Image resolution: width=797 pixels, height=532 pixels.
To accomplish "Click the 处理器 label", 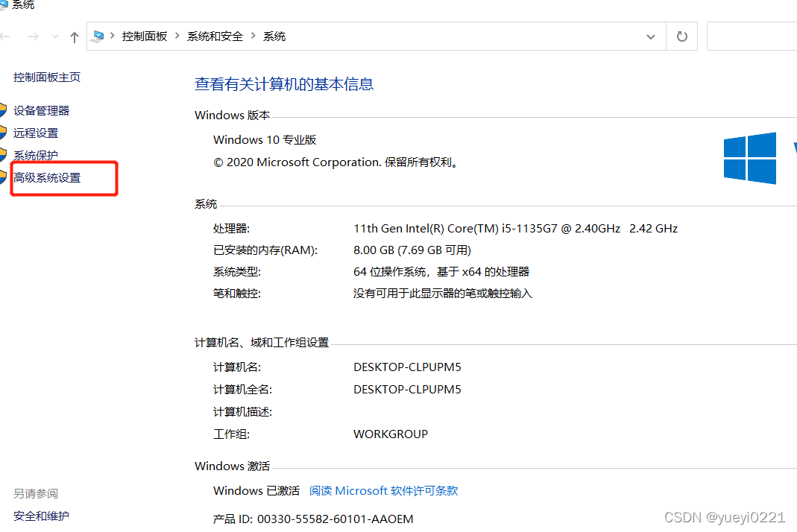I will pos(231,229).
